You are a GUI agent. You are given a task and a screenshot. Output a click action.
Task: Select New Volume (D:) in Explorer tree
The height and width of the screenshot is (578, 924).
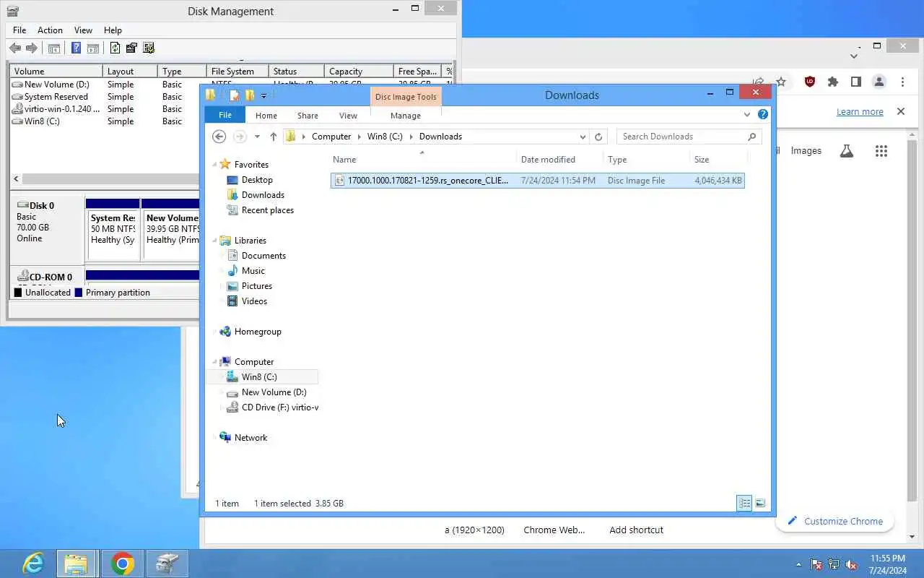[274, 392]
